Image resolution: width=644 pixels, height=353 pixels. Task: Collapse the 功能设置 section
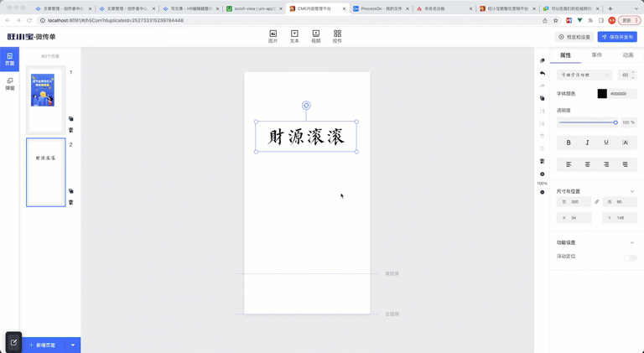(x=632, y=242)
